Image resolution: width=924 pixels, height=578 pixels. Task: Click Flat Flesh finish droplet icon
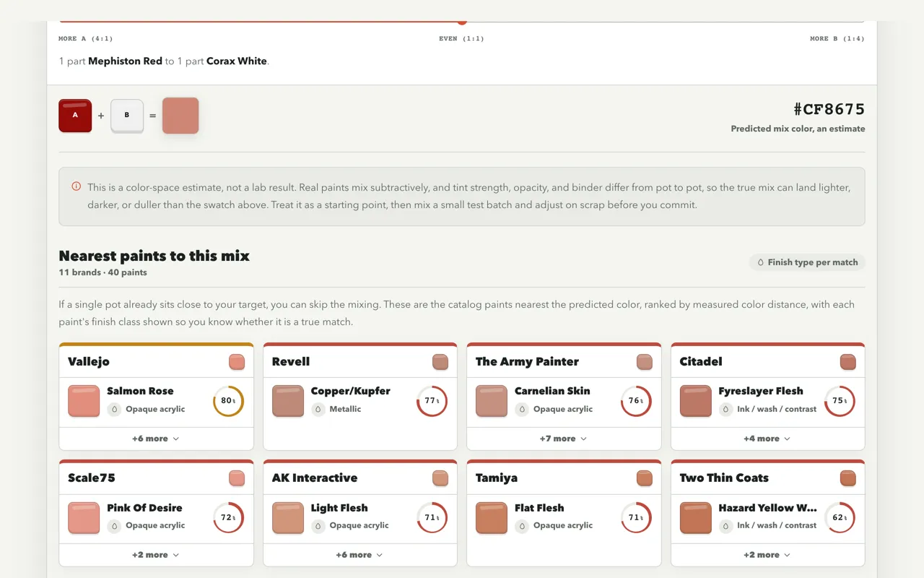pos(522,526)
